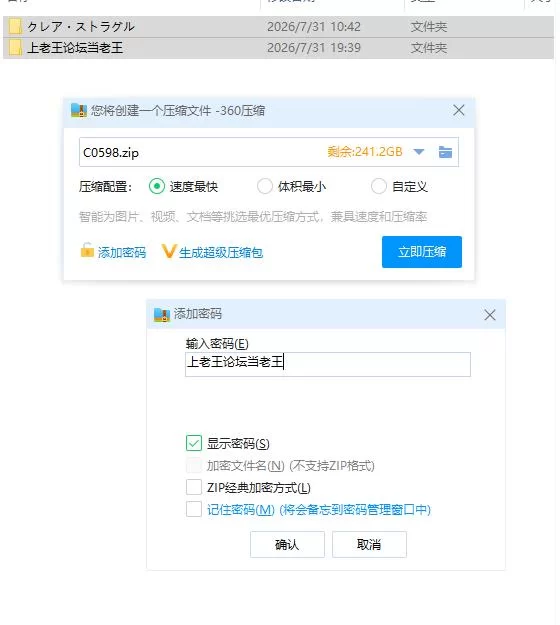This screenshot has height=625, width=560.
Task: Click the padlock icon for 添加密码
Action: click(x=87, y=251)
